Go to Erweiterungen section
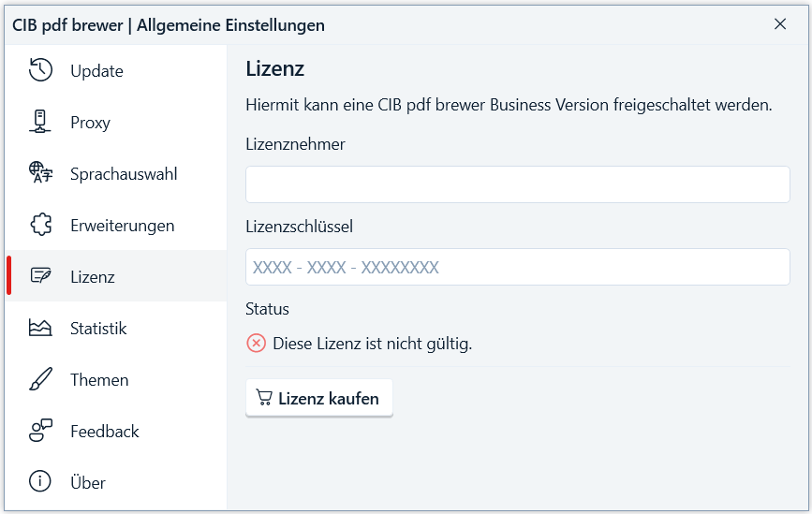The width and height of the screenshot is (812, 514). coord(116,225)
